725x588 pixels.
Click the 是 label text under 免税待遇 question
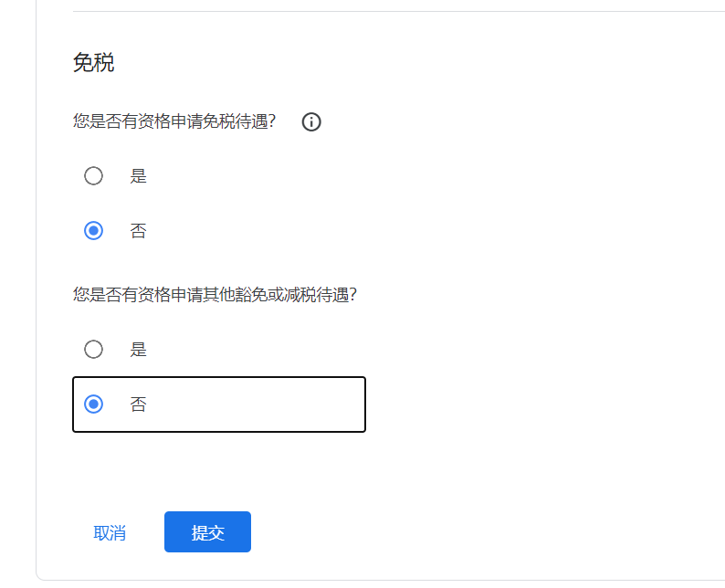(x=138, y=176)
